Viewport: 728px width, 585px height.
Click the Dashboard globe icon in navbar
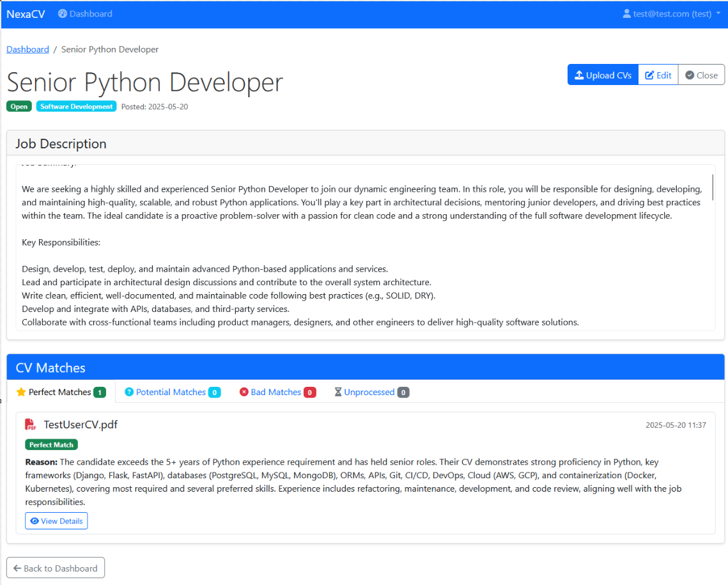pyautogui.click(x=62, y=13)
